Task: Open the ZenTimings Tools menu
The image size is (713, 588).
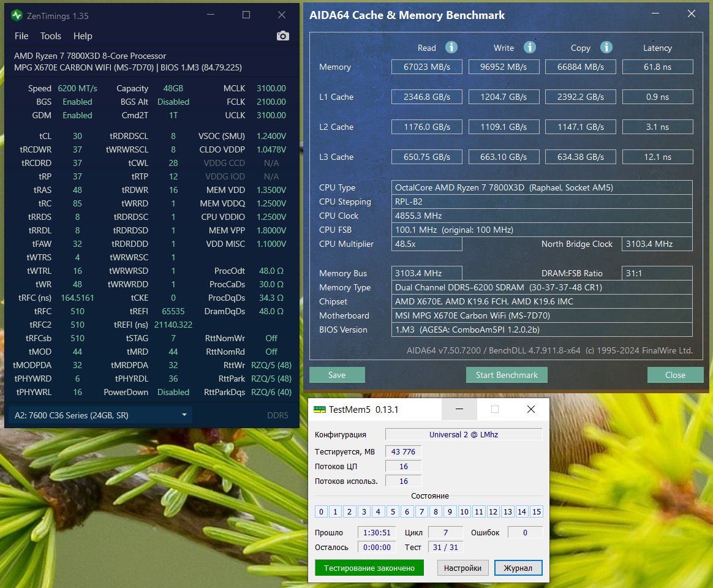Action: 50,36
